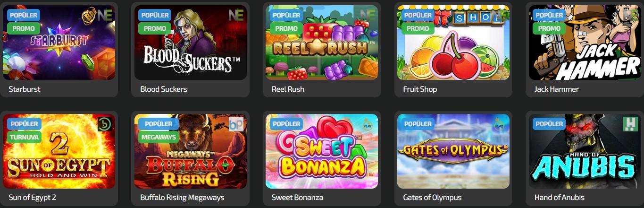Open the Fruit Shop game image
This screenshot has height=208, width=644.
coord(453,43)
